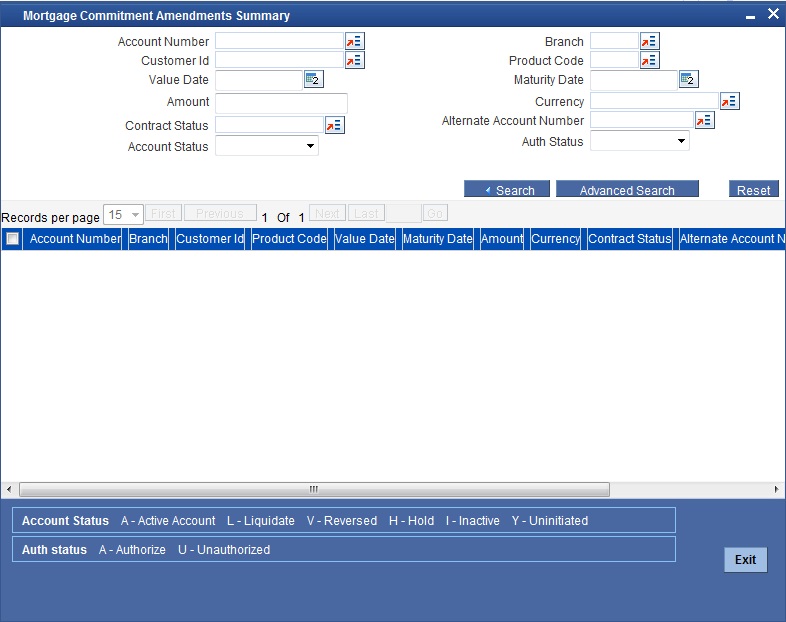Exit the summary screen

click(x=745, y=559)
